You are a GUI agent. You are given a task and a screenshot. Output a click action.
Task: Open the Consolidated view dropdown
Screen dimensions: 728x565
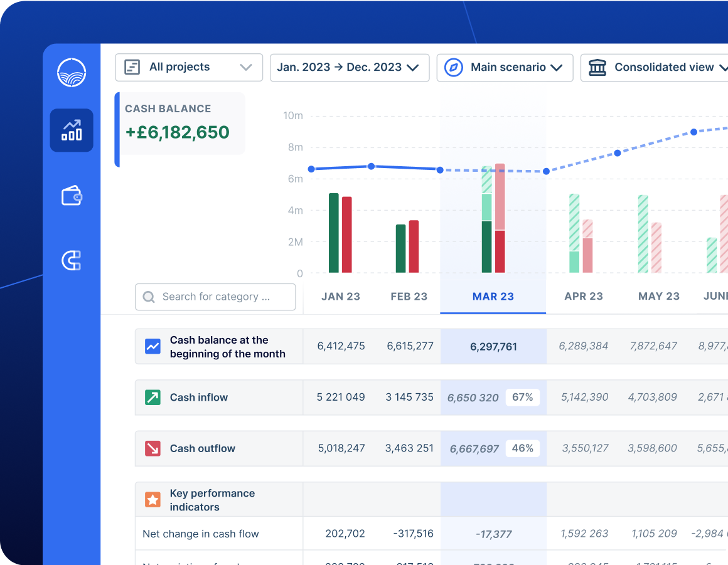click(655, 67)
